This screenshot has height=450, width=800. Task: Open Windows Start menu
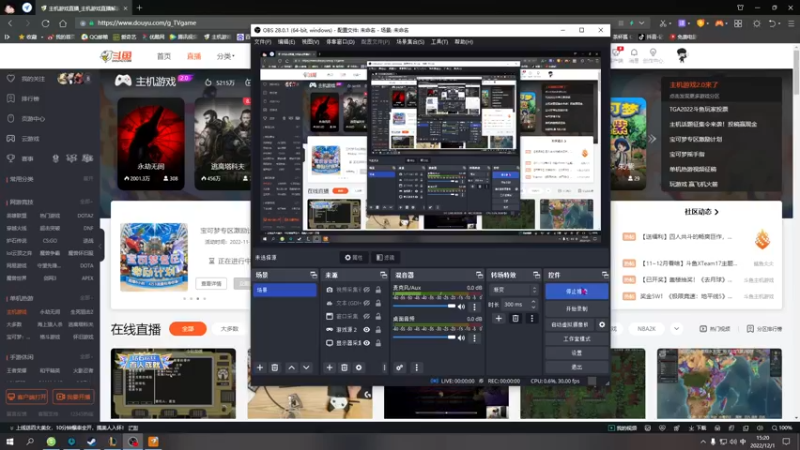pos(10,441)
